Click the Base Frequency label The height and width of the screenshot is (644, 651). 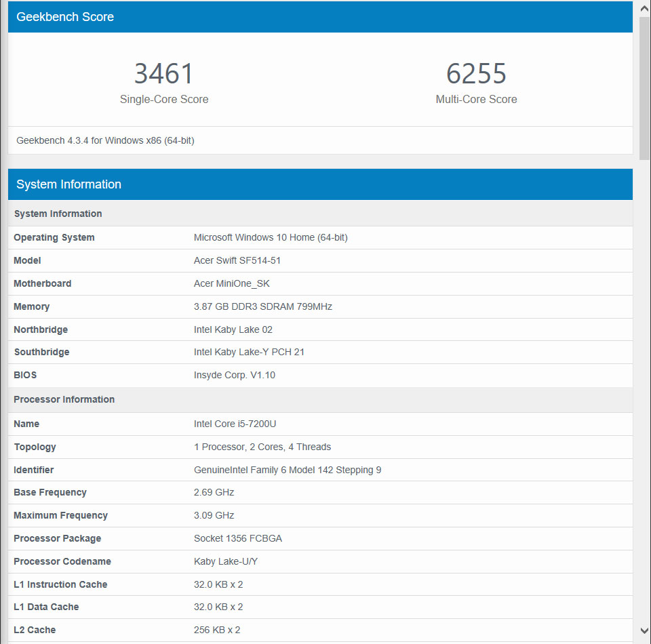(x=50, y=492)
